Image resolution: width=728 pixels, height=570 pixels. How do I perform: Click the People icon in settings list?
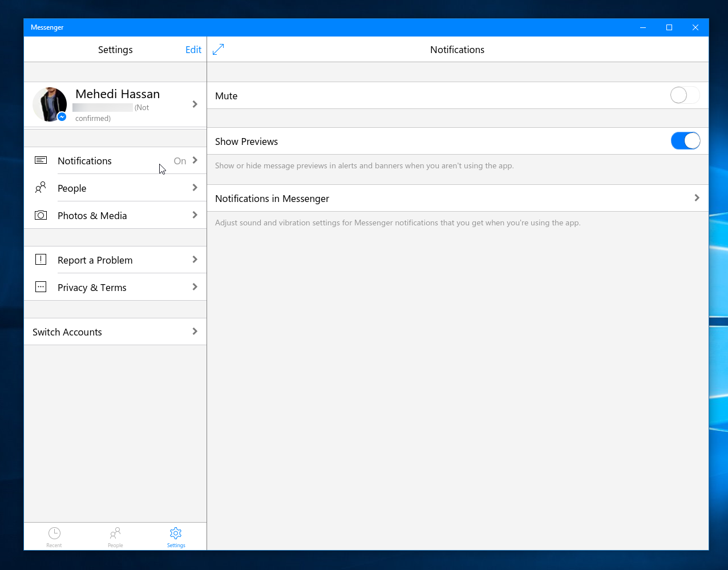click(x=41, y=187)
